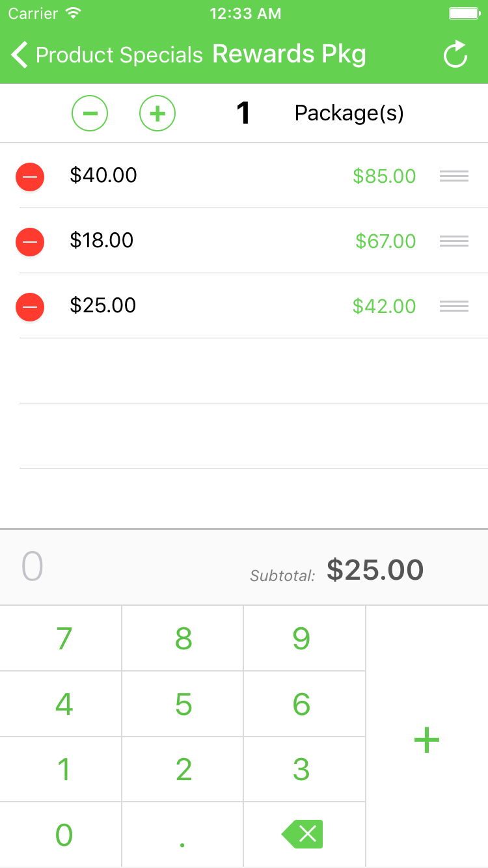The height and width of the screenshot is (868, 488).
Task: Go back to Product Specials
Action: (x=107, y=55)
